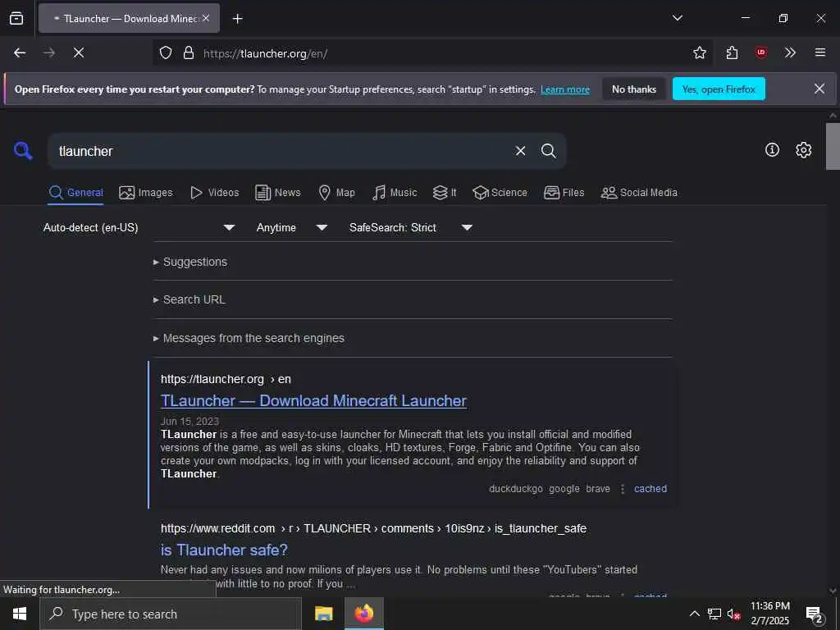
Task: Open the notifications action center
Action: tap(815, 614)
